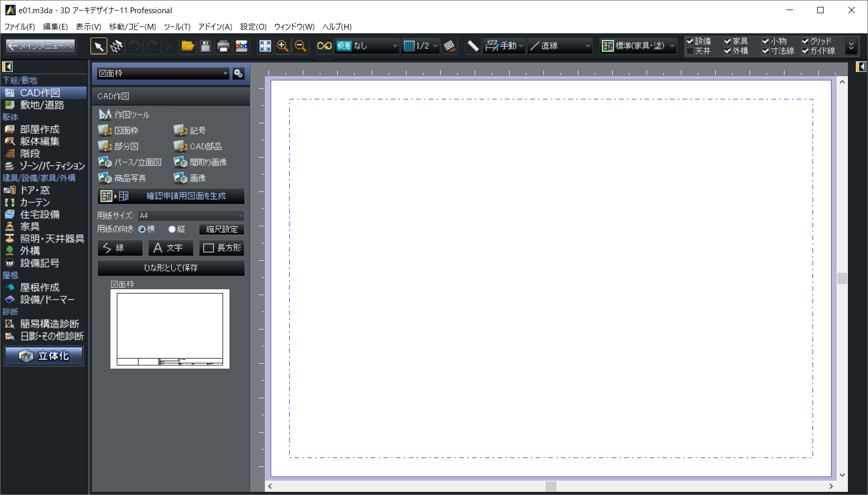This screenshot has height=495, width=868.
Task: Click the gear icon beside 図面枠 dropdown
Action: click(x=238, y=74)
